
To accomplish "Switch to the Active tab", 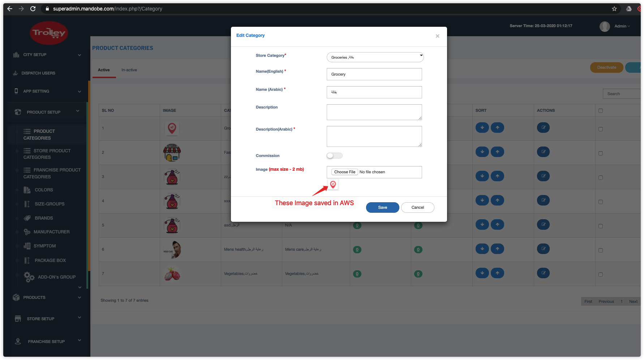I will tap(104, 70).
